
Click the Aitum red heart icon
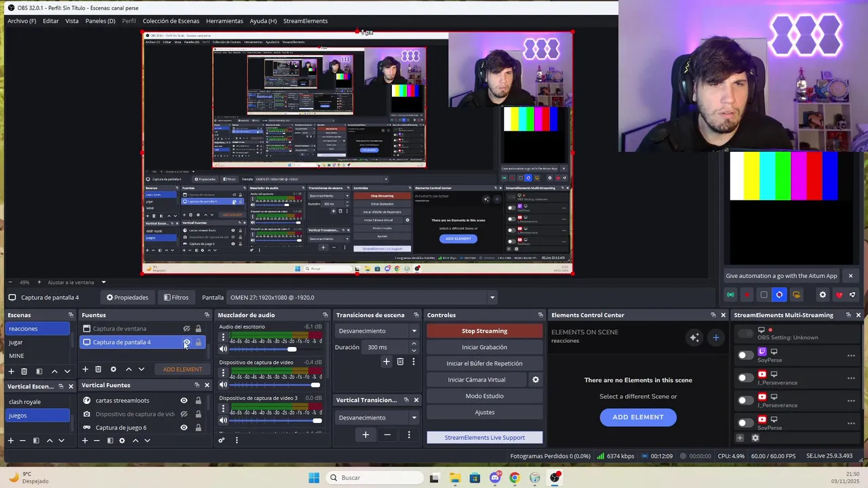point(839,295)
